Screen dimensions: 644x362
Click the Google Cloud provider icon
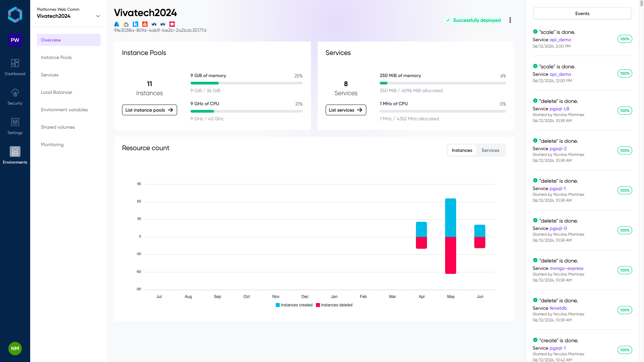(x=126, y=24)
